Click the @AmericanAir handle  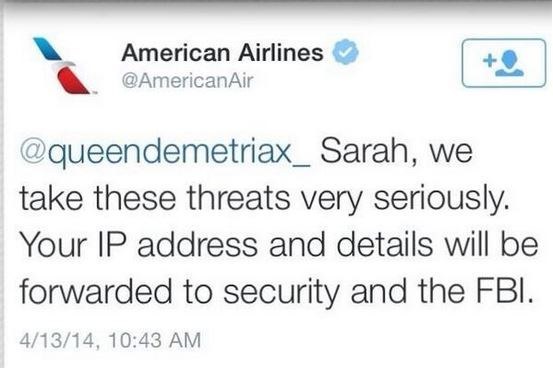click(187, 80)
